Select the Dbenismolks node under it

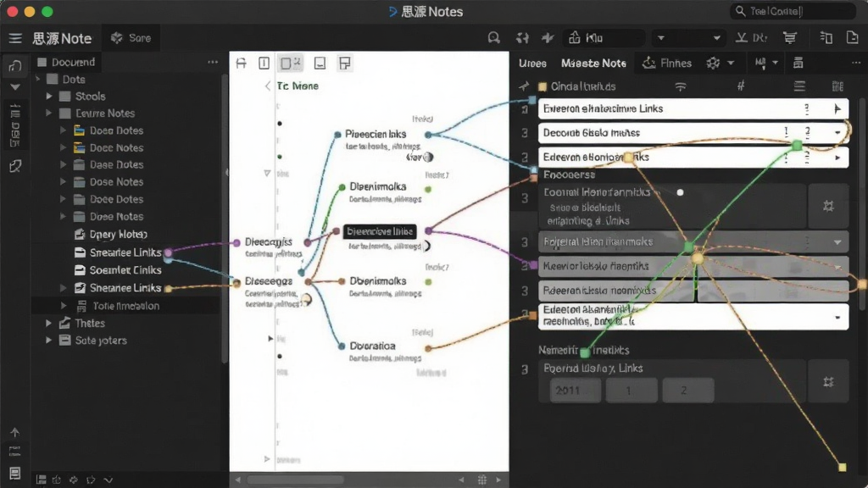(x=377, y=281)
